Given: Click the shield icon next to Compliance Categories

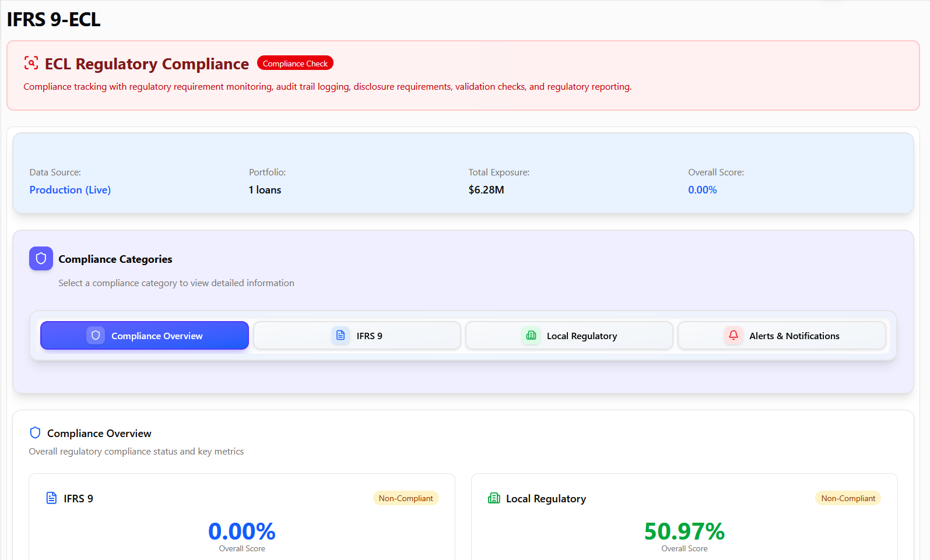Looking at the screenshot, I should (x=41, y=259).
